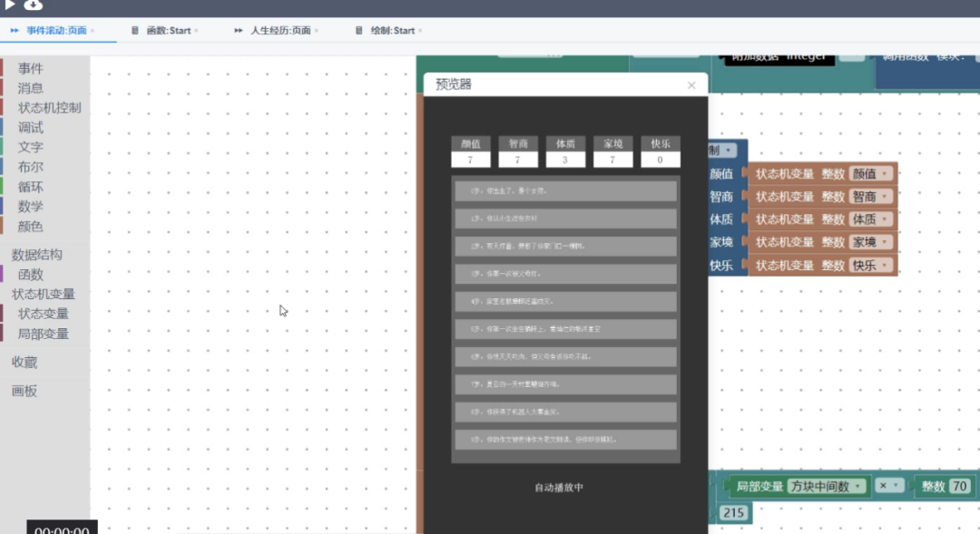Image resolution: width=980 pixels, height=534 pixels.
Task: Open the 事件 block category
Action: pos(31,68)
